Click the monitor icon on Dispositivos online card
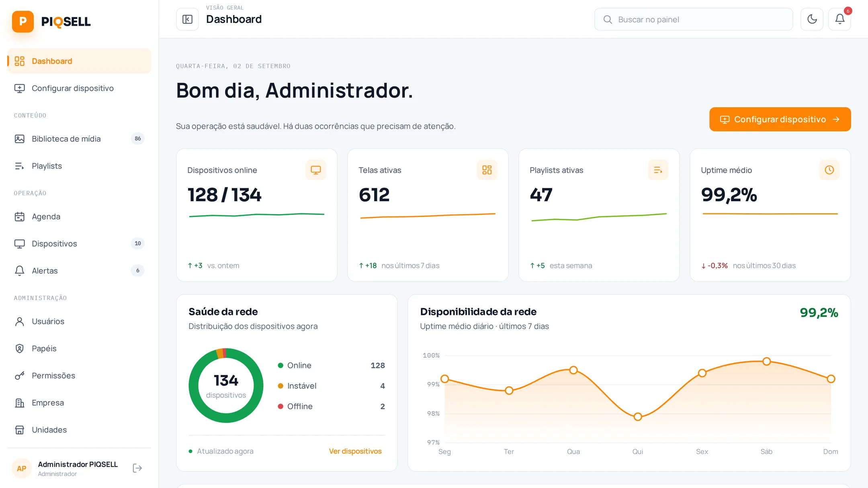868x488 pixels. 316,170
